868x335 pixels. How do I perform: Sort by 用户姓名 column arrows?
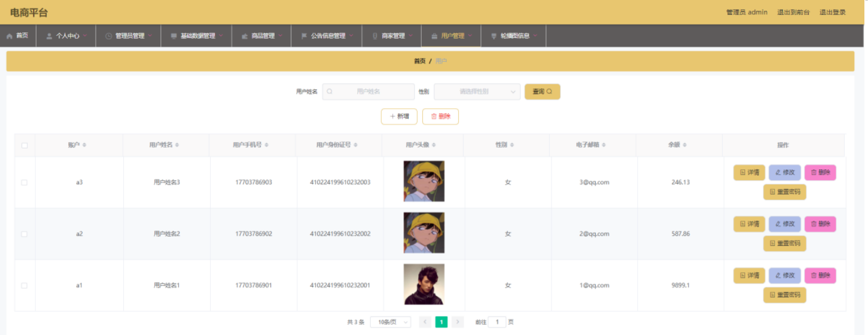[177, 145]
